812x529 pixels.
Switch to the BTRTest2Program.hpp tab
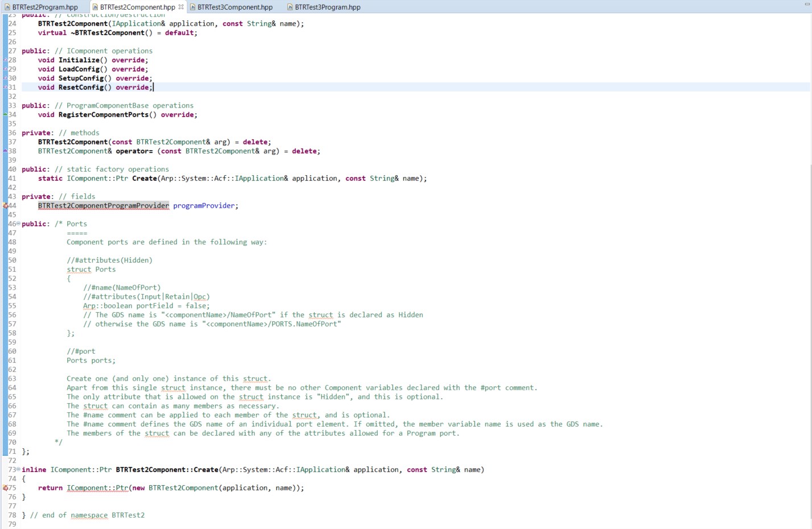(44, 7)
